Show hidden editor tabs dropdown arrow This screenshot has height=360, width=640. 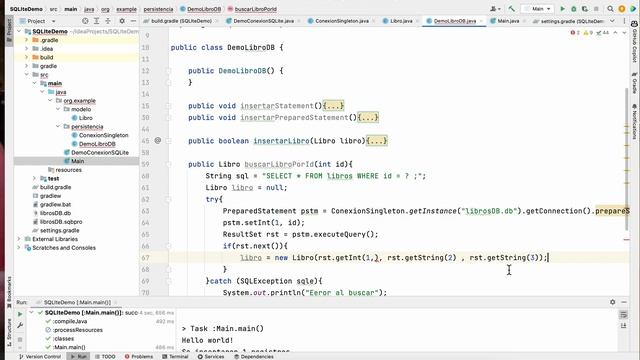(x=612, y=21)
